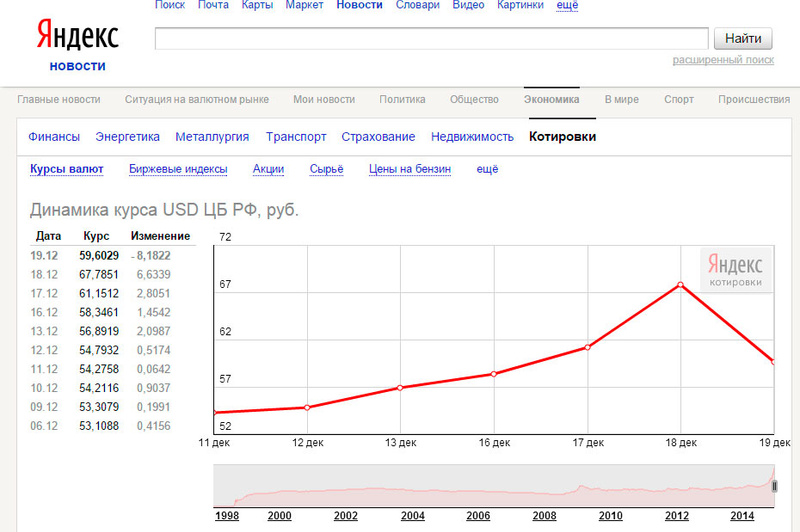Select Курсы валют link

point(66,169)
